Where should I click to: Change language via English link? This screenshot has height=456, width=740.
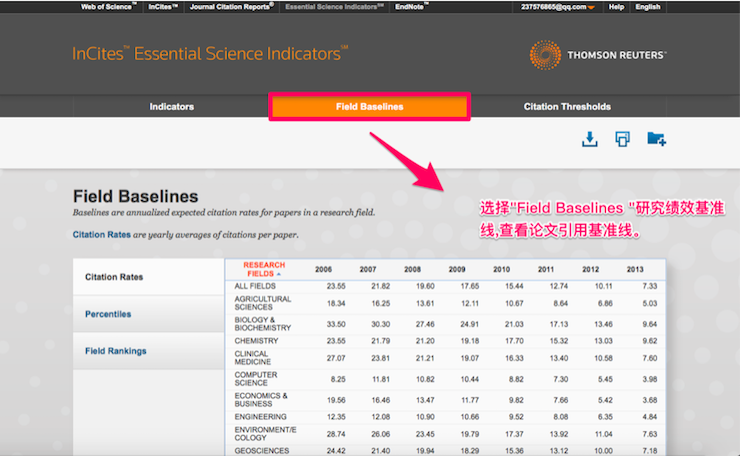(648, 7)
